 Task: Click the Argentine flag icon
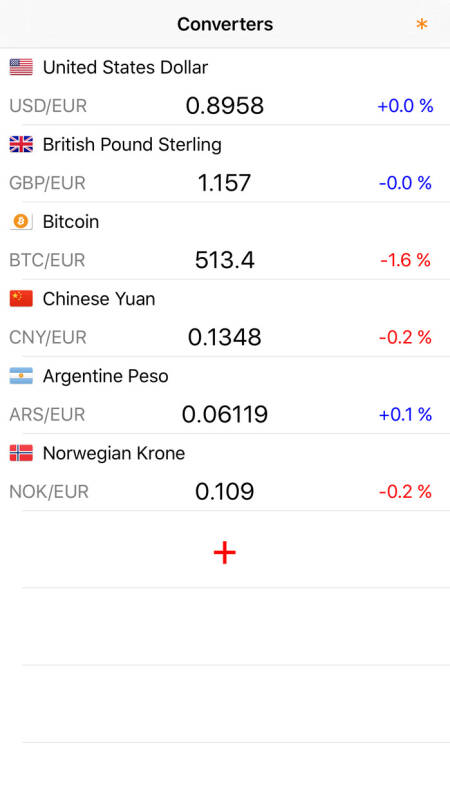click(21, 376)
